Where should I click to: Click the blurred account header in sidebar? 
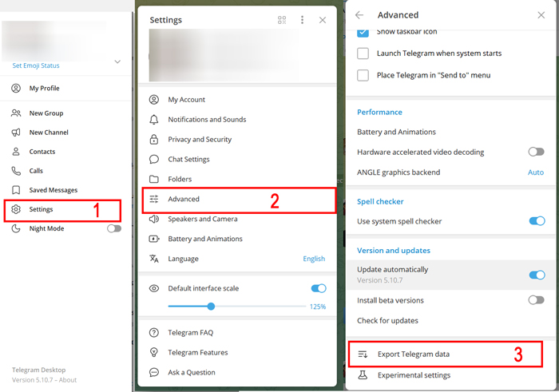[x=54, y=41]
